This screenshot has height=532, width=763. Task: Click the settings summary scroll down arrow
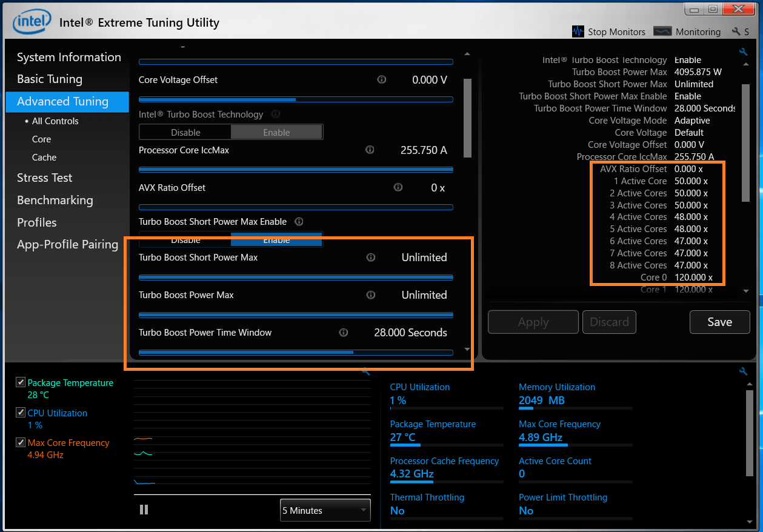tap(745, 291)
